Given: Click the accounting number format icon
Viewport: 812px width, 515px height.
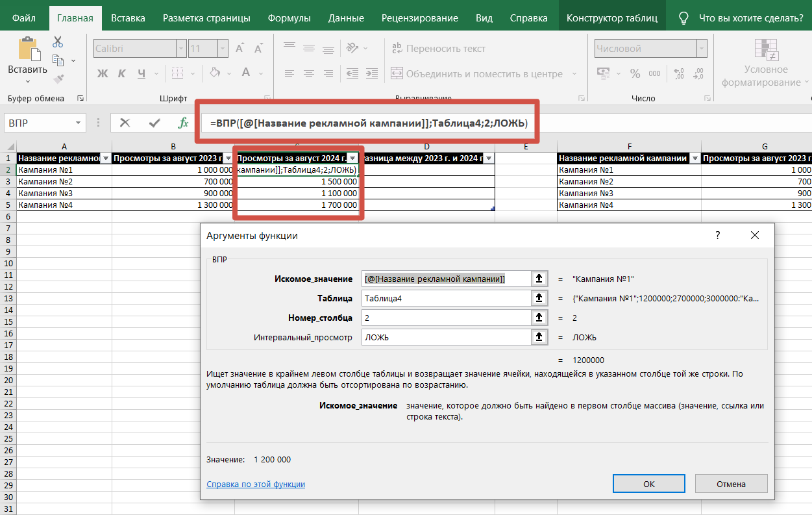Looking at the screenshot, I should 603,73.
